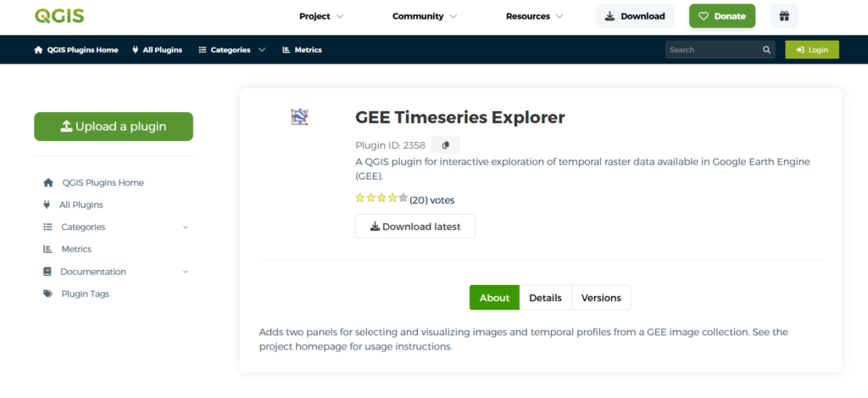Switch to the About tab

(x=494, y=298)
